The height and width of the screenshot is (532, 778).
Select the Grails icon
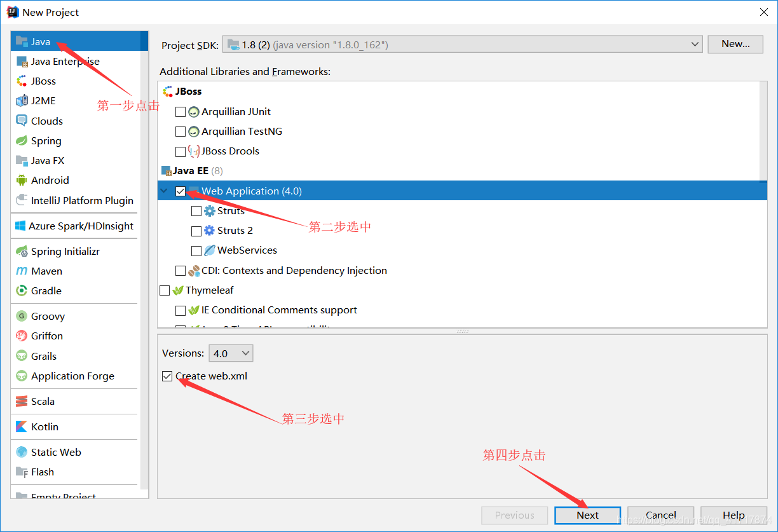click(x=22, y=356)
